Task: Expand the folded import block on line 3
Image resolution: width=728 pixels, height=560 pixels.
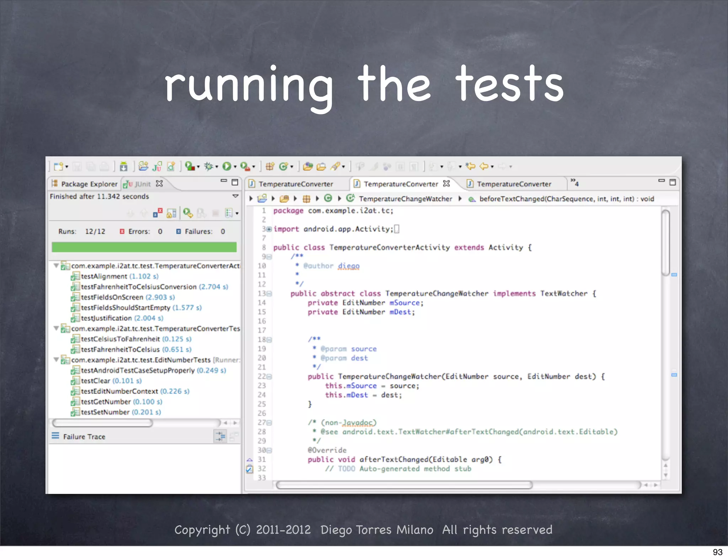Action: (269, 229)
